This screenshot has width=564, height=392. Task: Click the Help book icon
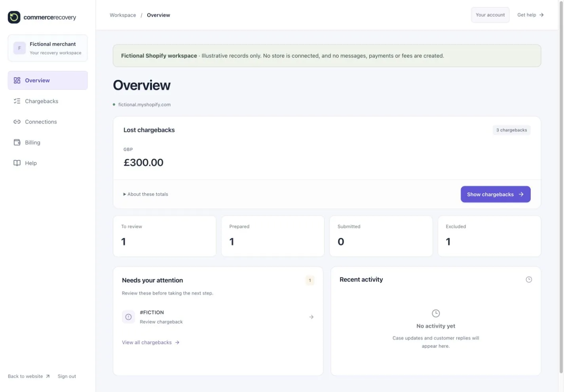click(17, 163)
